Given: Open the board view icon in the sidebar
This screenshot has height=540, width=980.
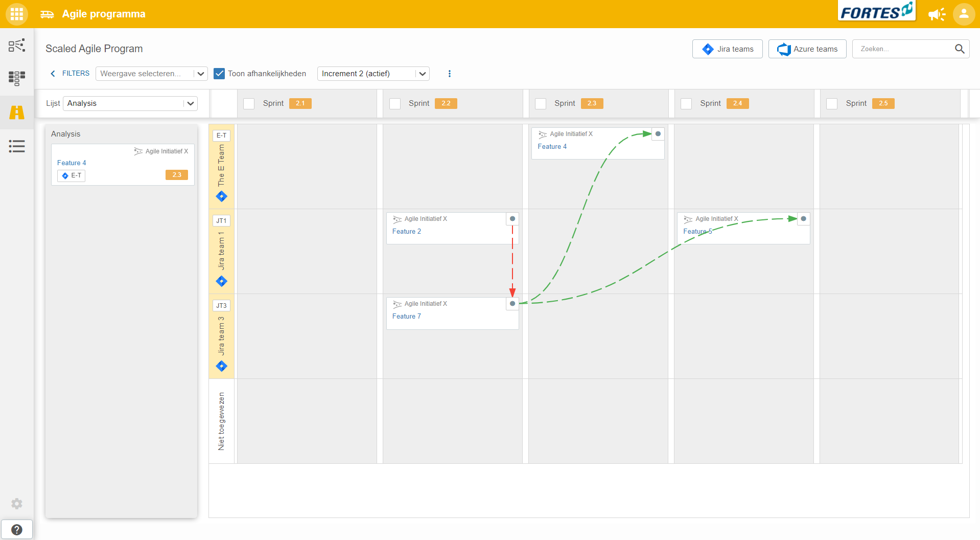Looking at the screenshot, I should click(16, 78).
